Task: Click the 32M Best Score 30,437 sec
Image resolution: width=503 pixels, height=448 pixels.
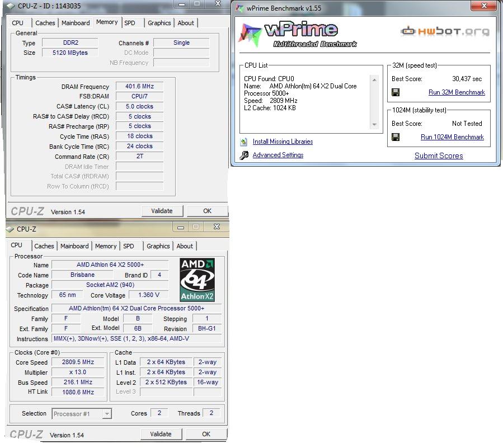Action: [467, 79]
